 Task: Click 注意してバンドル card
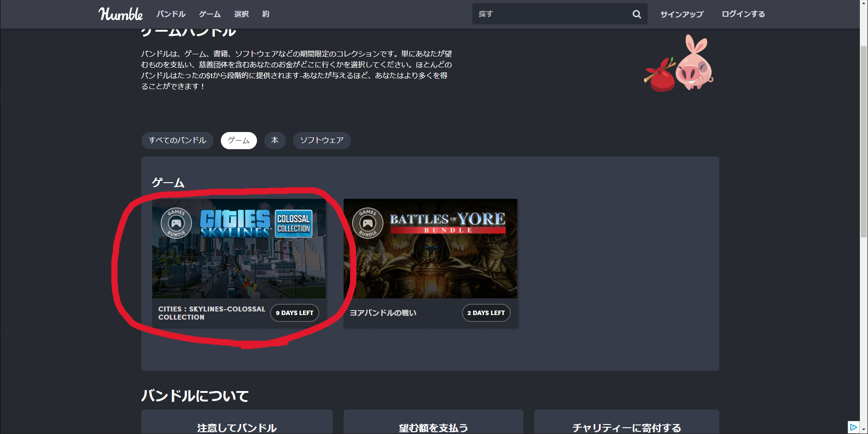tap(237, 422)
